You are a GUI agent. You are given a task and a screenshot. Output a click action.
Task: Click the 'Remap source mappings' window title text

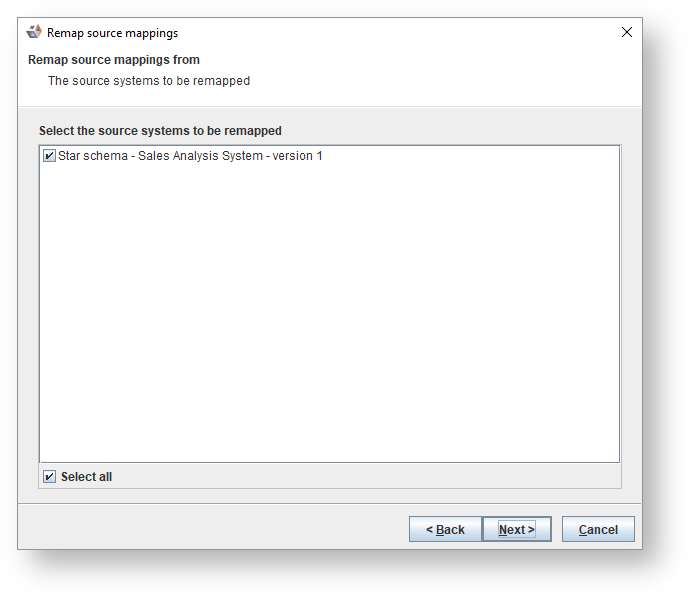click(x=112, y=33)
